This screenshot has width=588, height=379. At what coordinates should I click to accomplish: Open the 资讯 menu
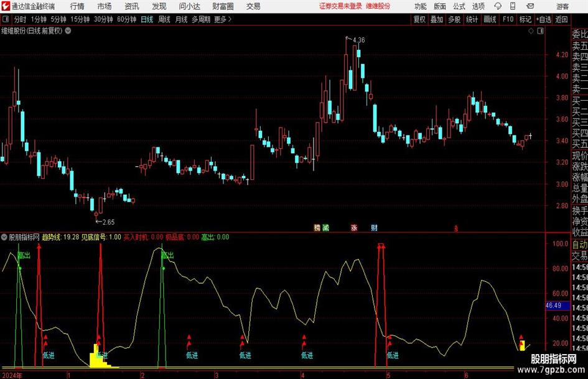132,6
